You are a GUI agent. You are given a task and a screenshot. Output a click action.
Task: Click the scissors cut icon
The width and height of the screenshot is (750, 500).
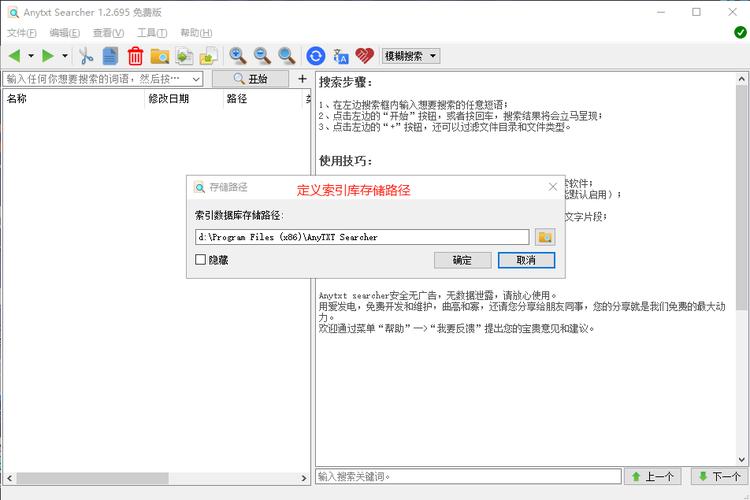tap(86, 56)
